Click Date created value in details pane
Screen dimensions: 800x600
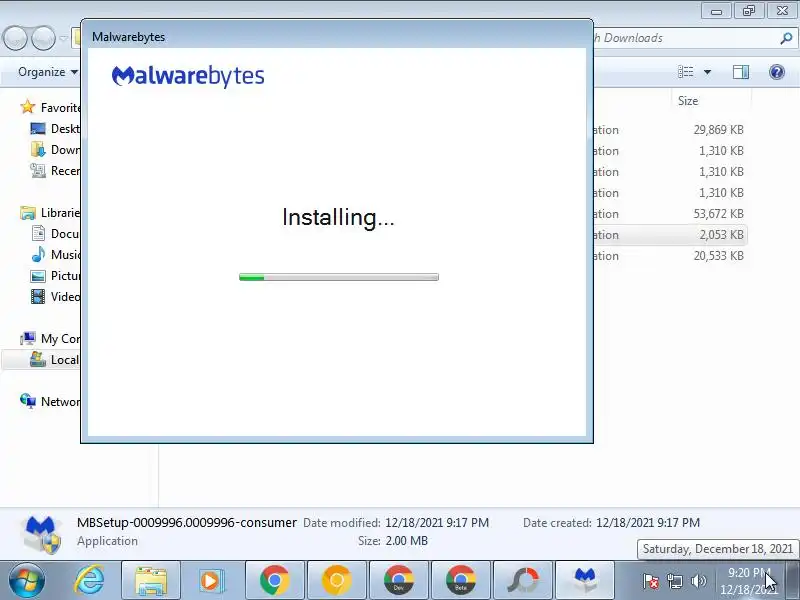point(647,522)
